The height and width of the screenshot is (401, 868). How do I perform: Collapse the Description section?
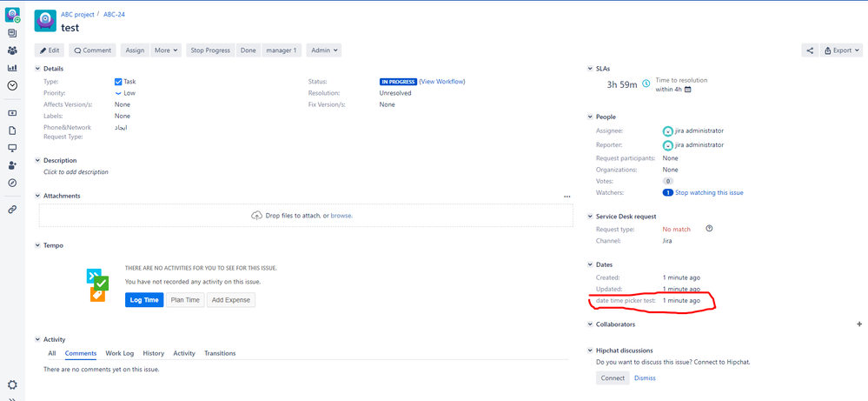pos(37,161)
